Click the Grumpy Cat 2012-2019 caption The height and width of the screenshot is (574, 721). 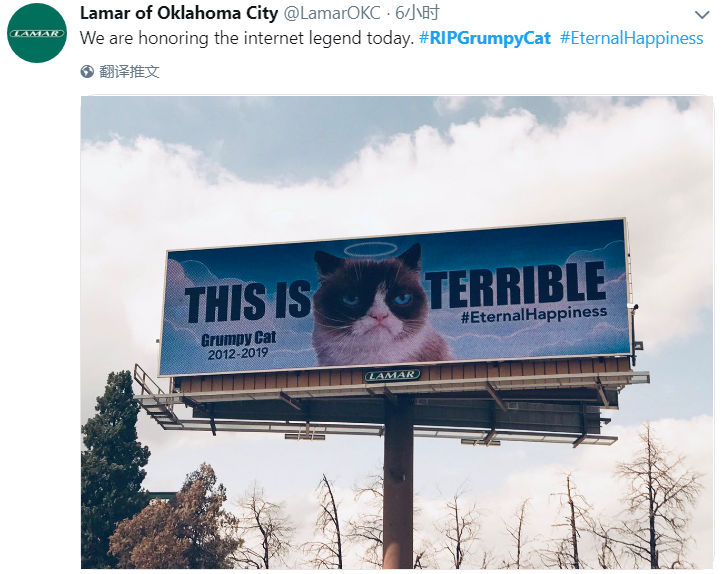click(x=239, y=346)
